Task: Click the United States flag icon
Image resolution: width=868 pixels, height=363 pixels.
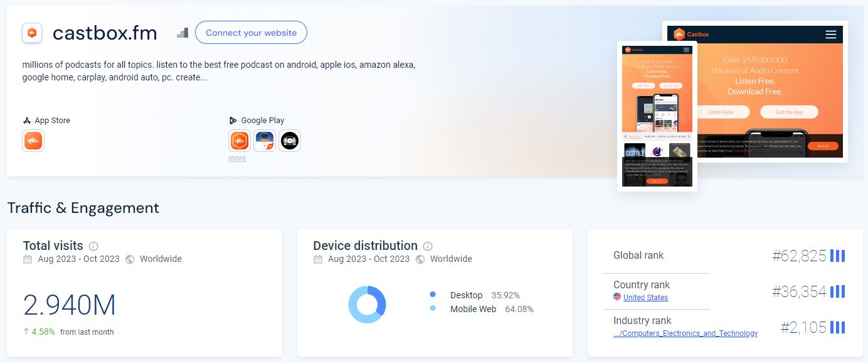Action: click(617, 297)
